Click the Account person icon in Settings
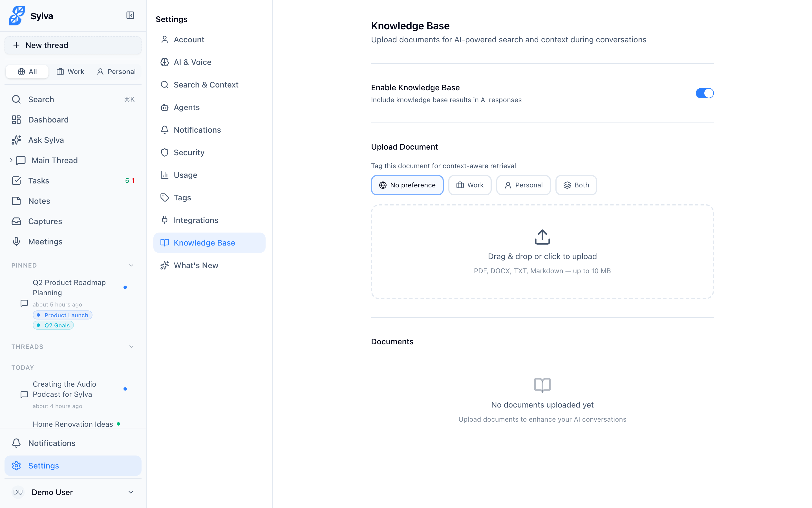The height and width of the screenshot is (508, 812). coord(164,40)
